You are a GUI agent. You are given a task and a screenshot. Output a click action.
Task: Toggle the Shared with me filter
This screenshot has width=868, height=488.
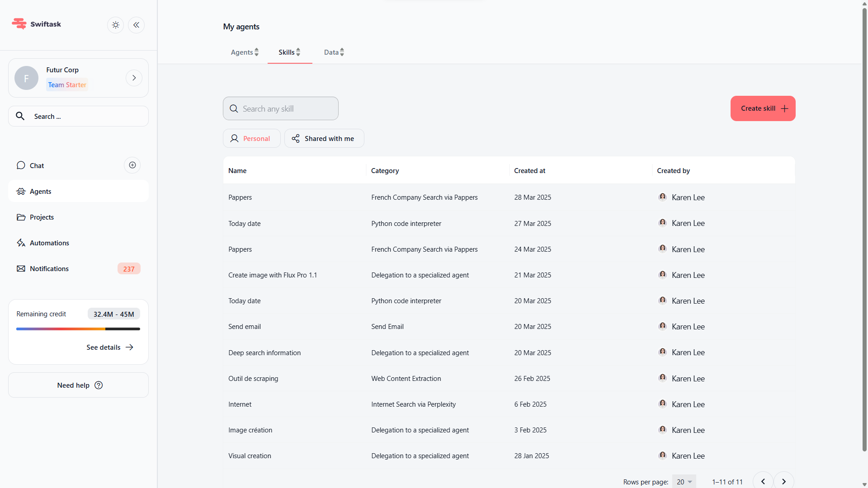[x=324, y=139]
